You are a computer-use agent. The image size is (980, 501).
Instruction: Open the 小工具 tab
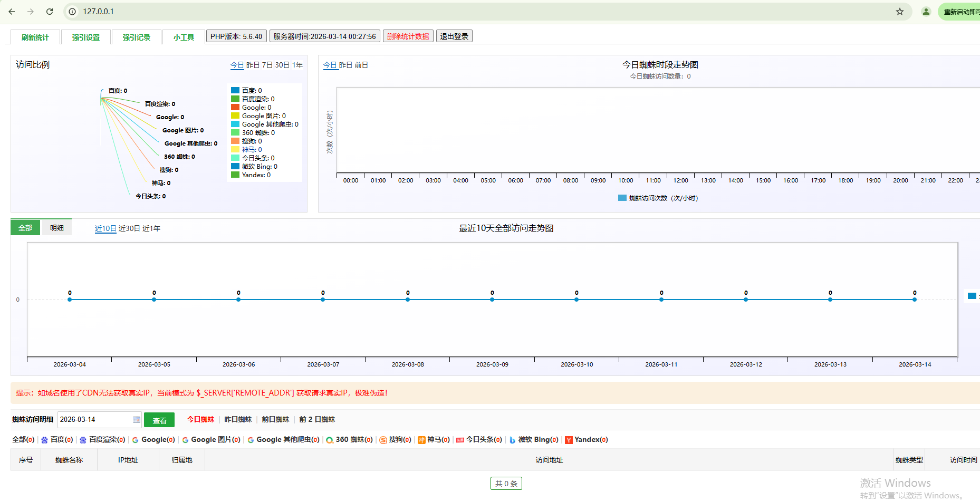pyautogui.click(x=184, y=37)
